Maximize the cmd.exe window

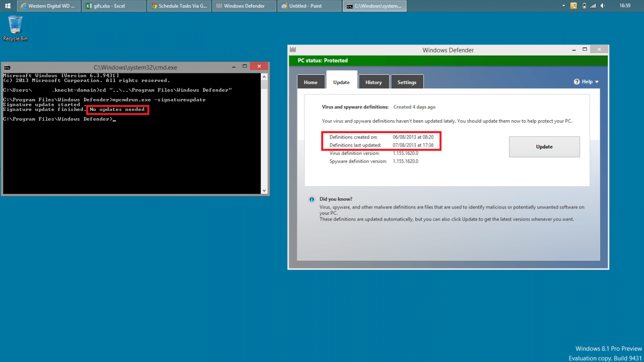[244, 66]
